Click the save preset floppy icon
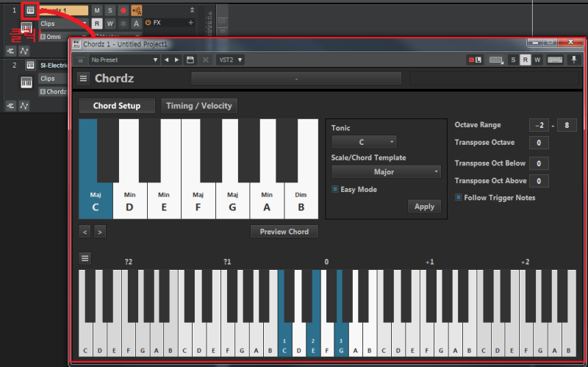Image resolution: width=588 pixels, height=367 pixels. click(x=190, y=60)
